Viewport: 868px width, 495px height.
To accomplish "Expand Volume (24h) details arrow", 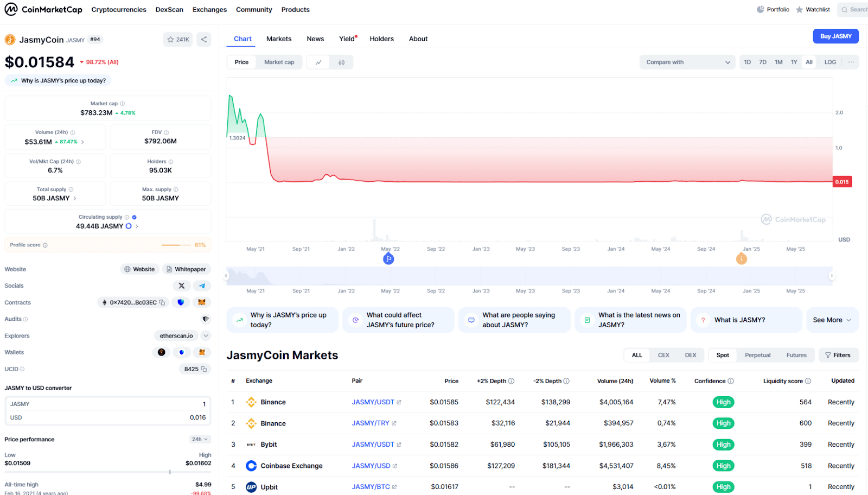I will coord(82,142).
